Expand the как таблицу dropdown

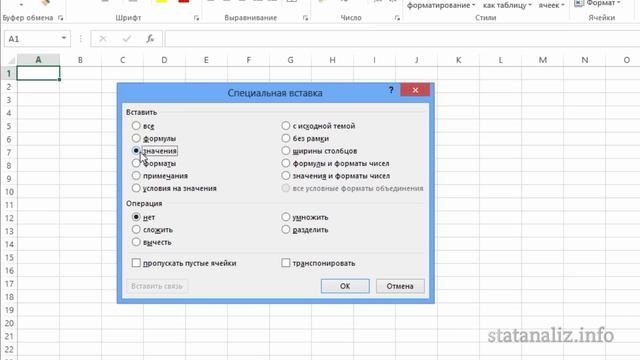(507, 5)
